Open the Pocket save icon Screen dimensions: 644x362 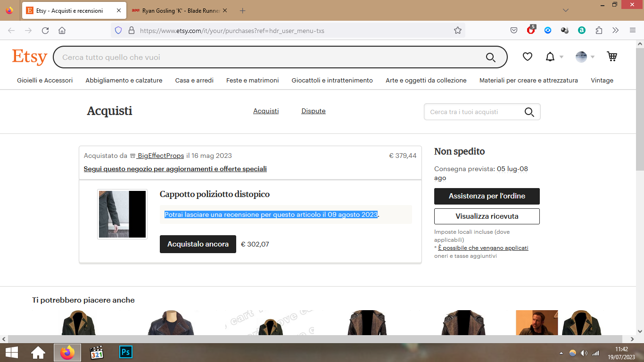(x=514, y=31)
